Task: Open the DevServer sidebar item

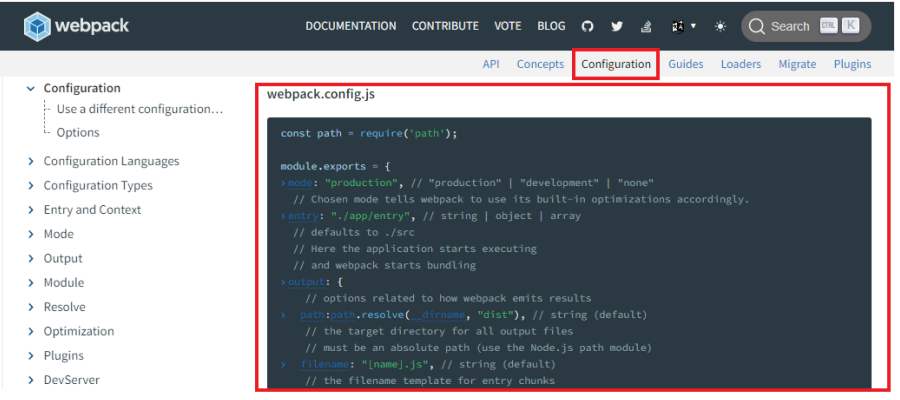Action: pos(72,380)
